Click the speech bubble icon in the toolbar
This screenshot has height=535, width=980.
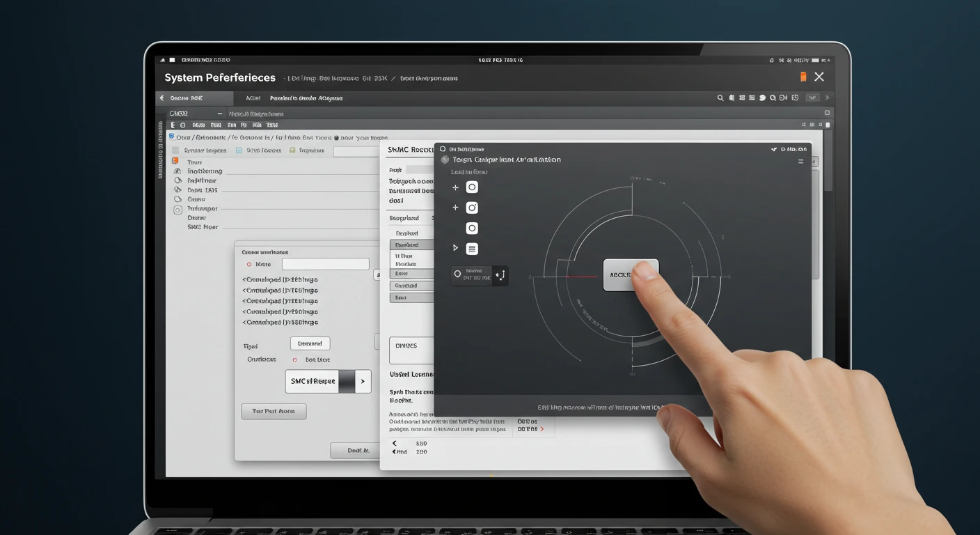click(763, 98)
